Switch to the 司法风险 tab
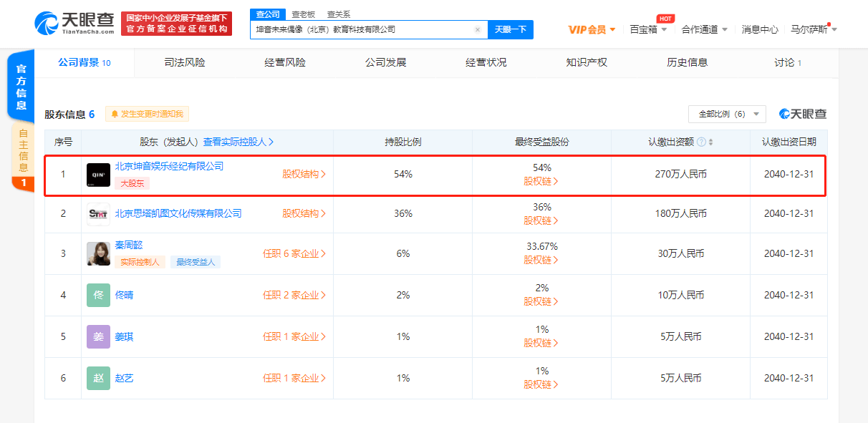868x423 pixels. 184,63
